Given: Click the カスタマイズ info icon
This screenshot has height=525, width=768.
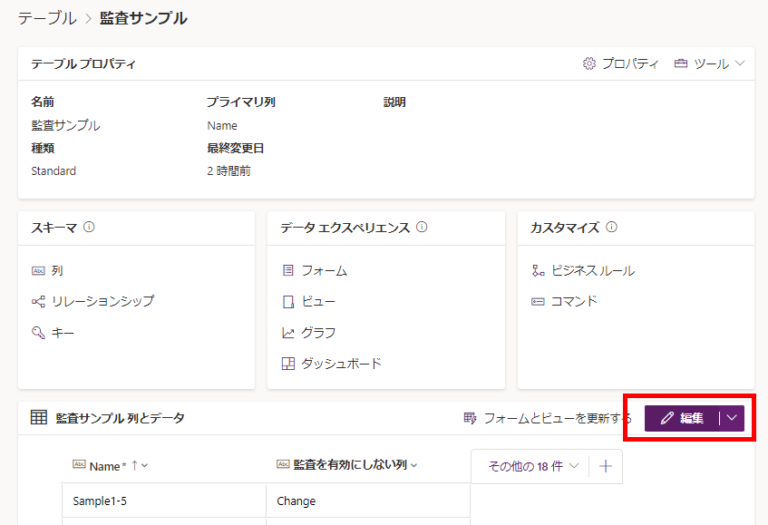Looking at the screenshot, I should (x=610, y=227).
